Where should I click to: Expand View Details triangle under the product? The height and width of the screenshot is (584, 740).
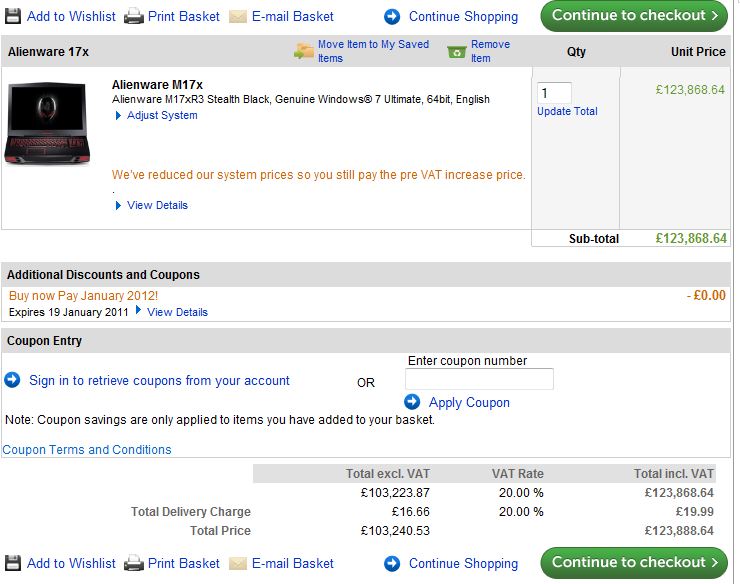(118, 205)
